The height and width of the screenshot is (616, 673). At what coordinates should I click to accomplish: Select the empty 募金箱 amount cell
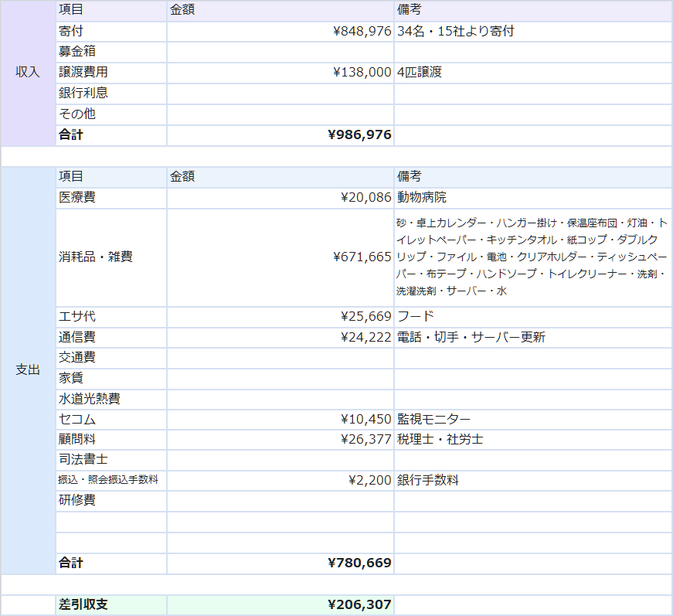[280, 52]
